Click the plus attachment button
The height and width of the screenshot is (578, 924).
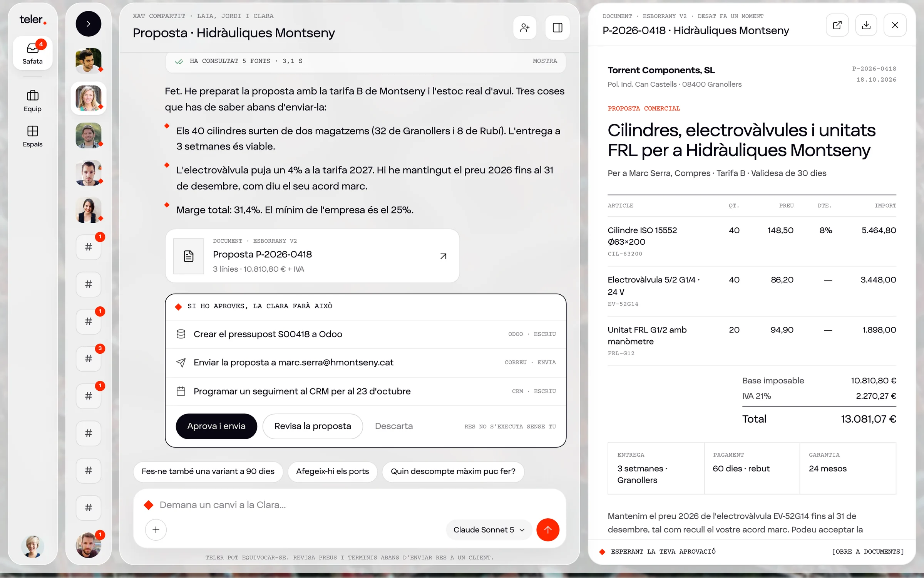[156, 530]
